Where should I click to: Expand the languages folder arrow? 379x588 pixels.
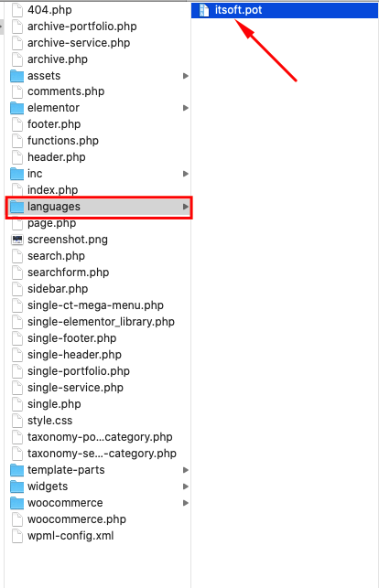tap(185, 207)
